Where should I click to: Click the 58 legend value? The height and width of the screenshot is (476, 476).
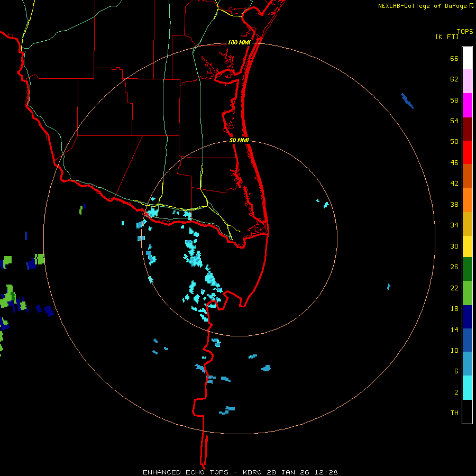454,100
